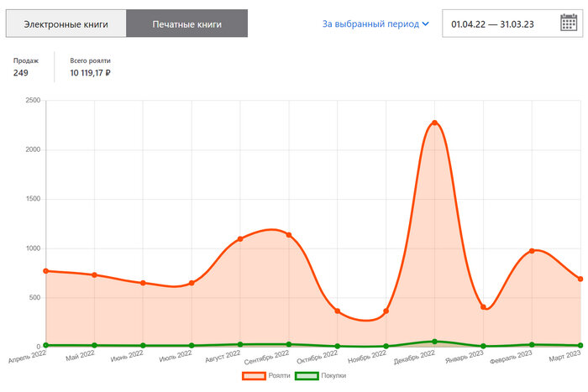This screenshot has height=392, width=588.
Task: Select the Март 2023 royalty data point
Action: coord(580,279)
